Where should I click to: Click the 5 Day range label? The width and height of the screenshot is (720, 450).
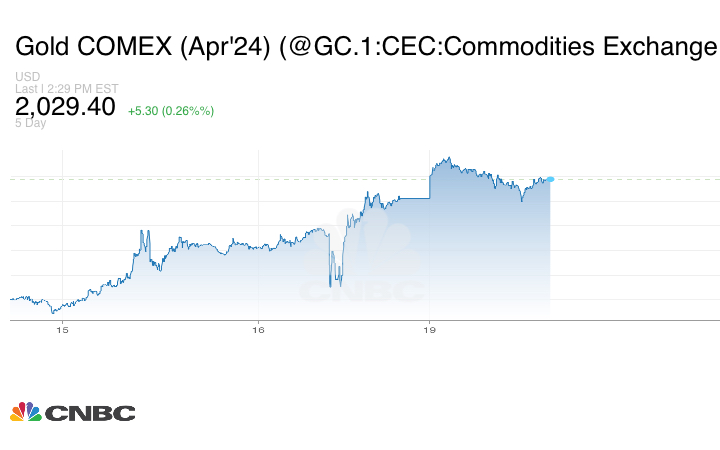(32, 124)
